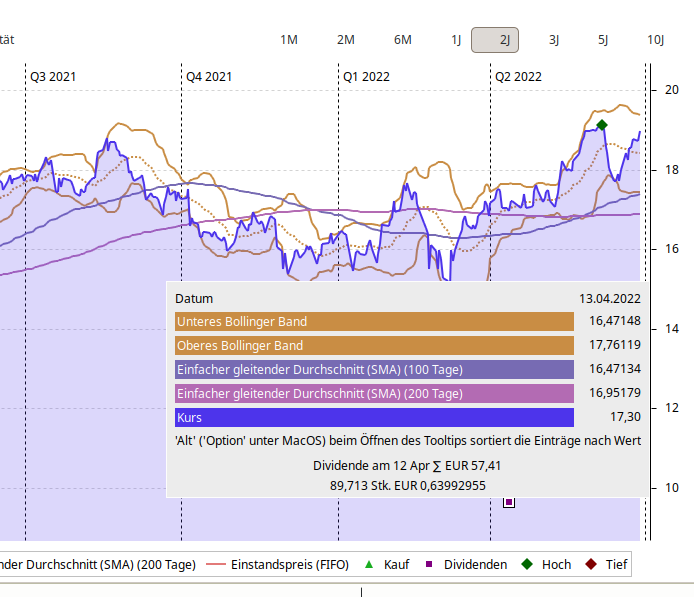The height and width of the screenshot is (597, 694).
Task: Choose the 1J time range
Action: [456, 40]
